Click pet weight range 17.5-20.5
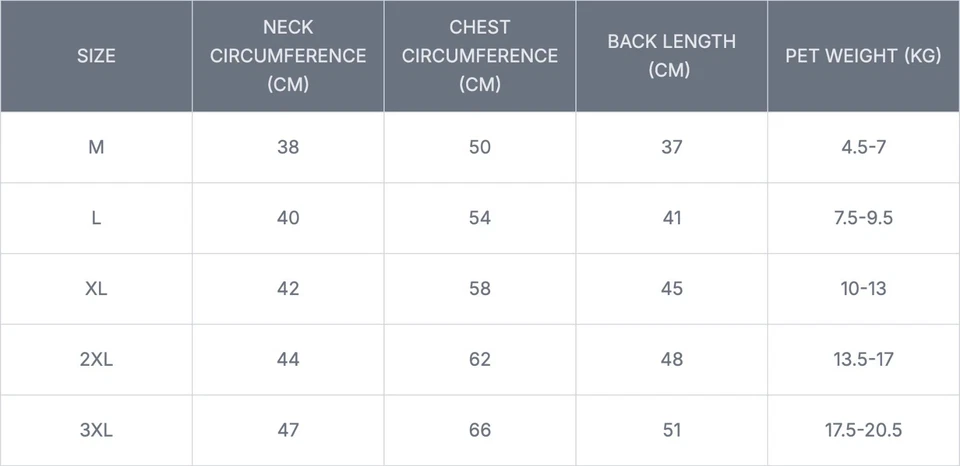 pyautogui.click(x=864, y=430)
